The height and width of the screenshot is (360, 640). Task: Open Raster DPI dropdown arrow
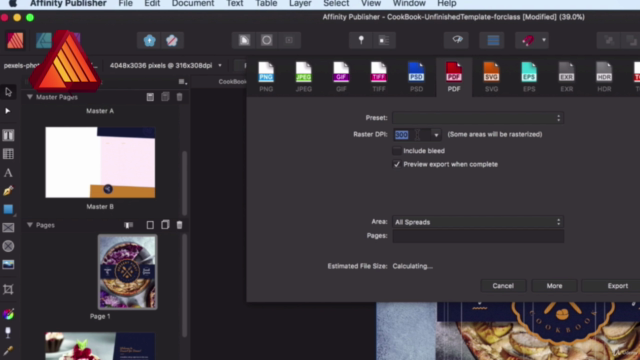click(x=436, y=135)
